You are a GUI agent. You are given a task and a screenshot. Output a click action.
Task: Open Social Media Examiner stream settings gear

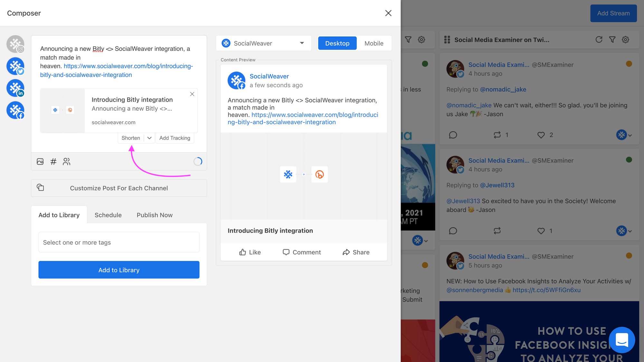pos(625,39)
